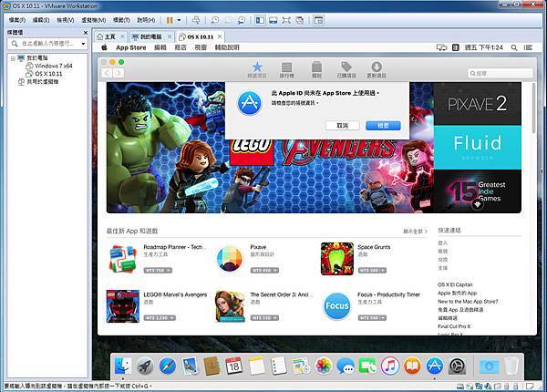547x392 pixels.
Task: Click the VMware pause virtual machine icon
Action: pos(170,20)
